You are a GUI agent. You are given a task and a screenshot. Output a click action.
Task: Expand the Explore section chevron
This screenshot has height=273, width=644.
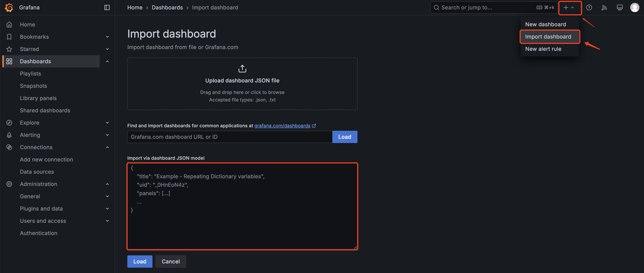tap(108, 123)
